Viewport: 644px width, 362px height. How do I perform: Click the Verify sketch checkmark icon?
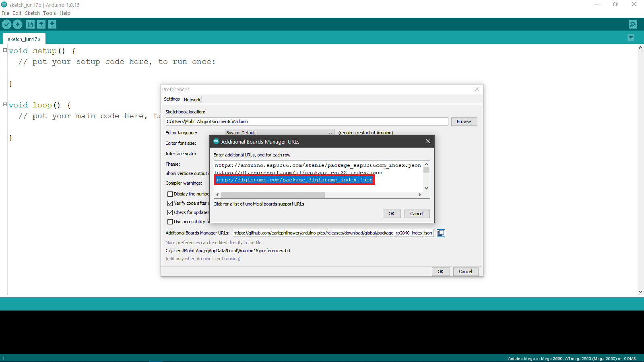coord(6,25)
